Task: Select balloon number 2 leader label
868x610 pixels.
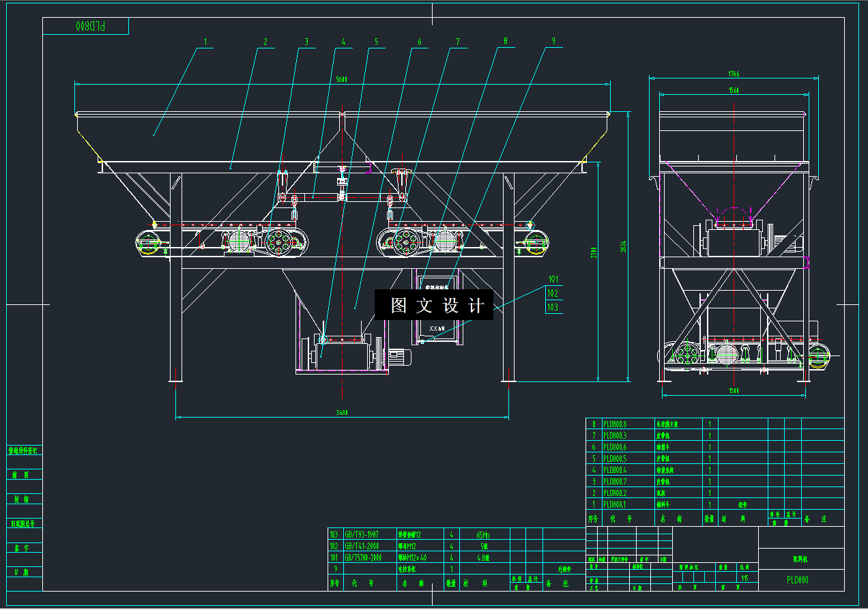Action: coord(265,42)
